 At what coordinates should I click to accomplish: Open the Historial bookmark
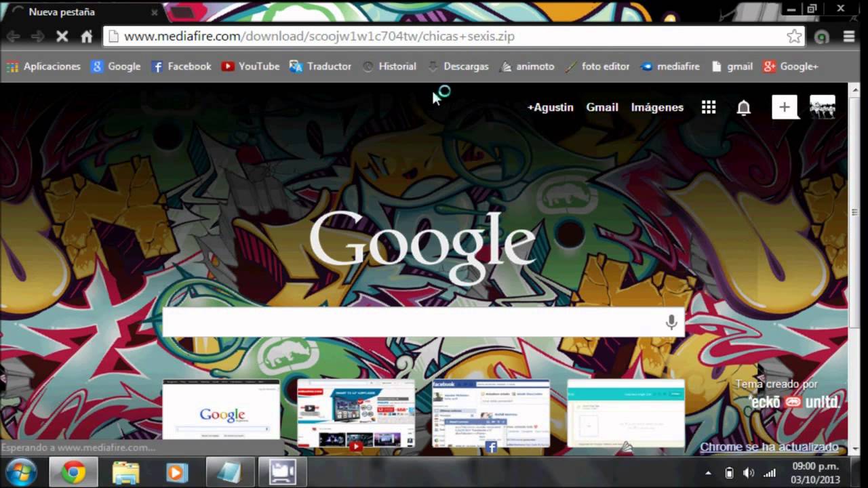[x=389, y=66]
